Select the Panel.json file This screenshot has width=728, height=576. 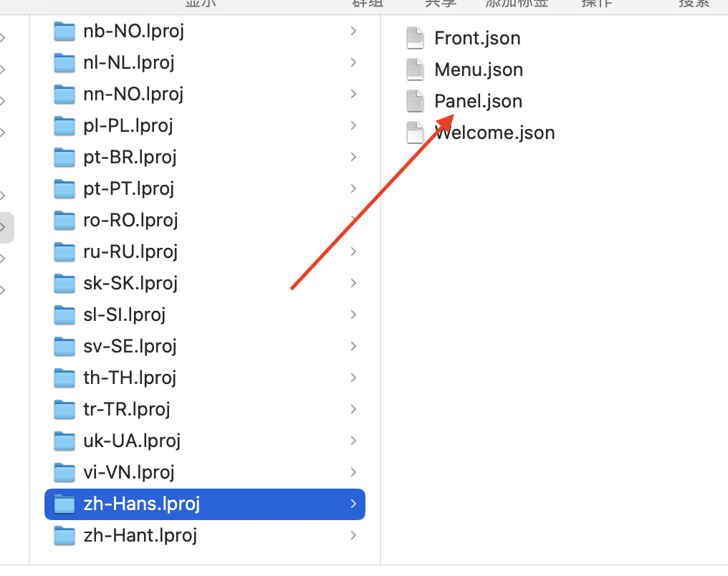478,101
